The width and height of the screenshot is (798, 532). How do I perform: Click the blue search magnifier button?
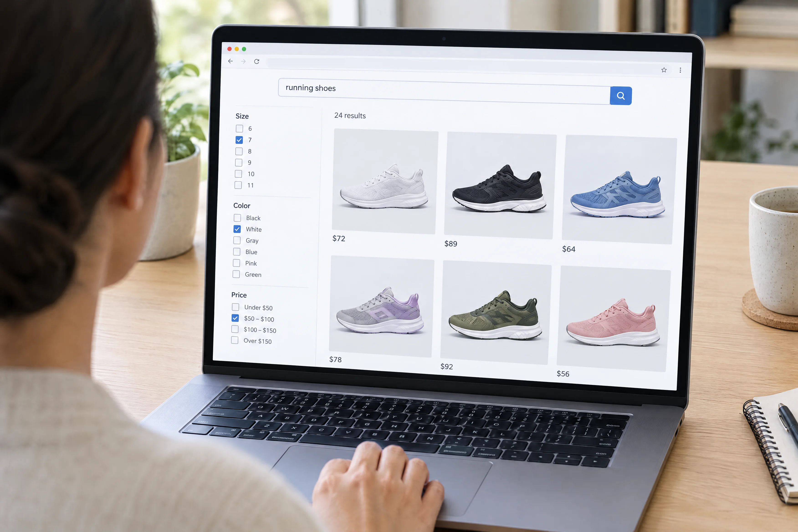coord(621,96)
